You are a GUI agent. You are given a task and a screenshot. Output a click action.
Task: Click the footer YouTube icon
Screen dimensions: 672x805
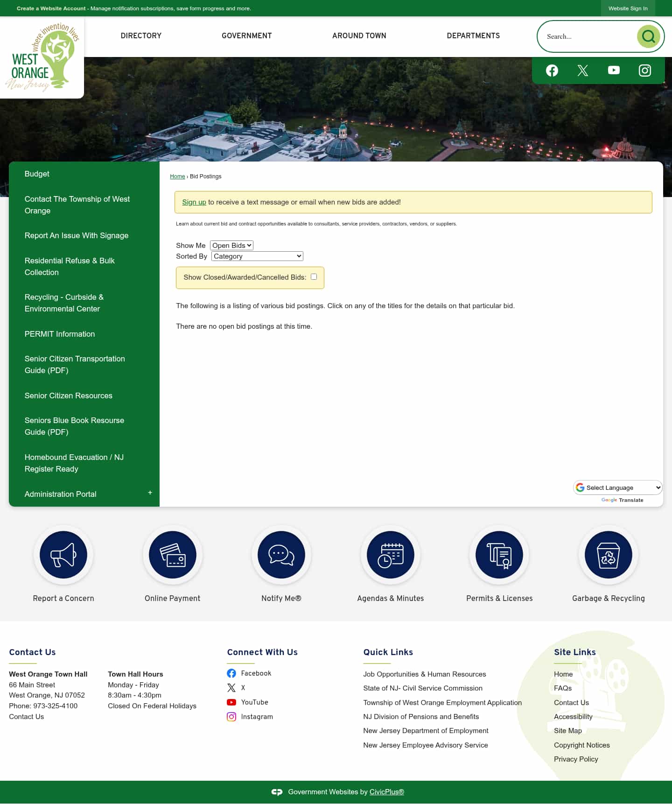(231, 702)
